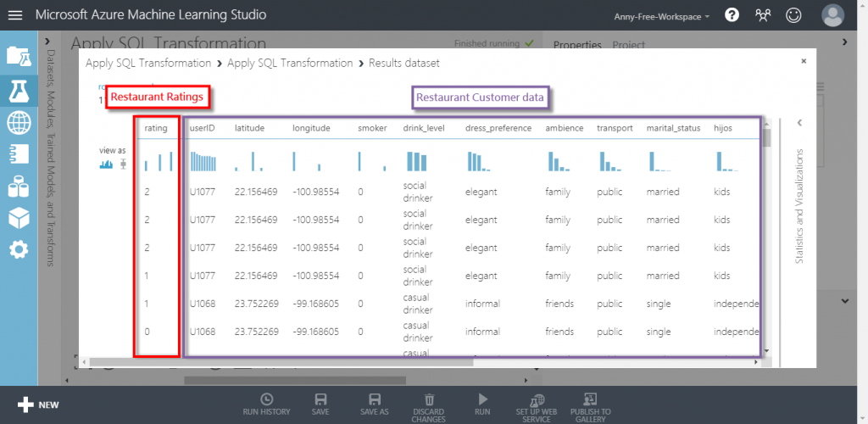Image resolution: width=868 pixels, height=424 pixels.
Task: Select the latitude column header
Action: pos(250,128)
